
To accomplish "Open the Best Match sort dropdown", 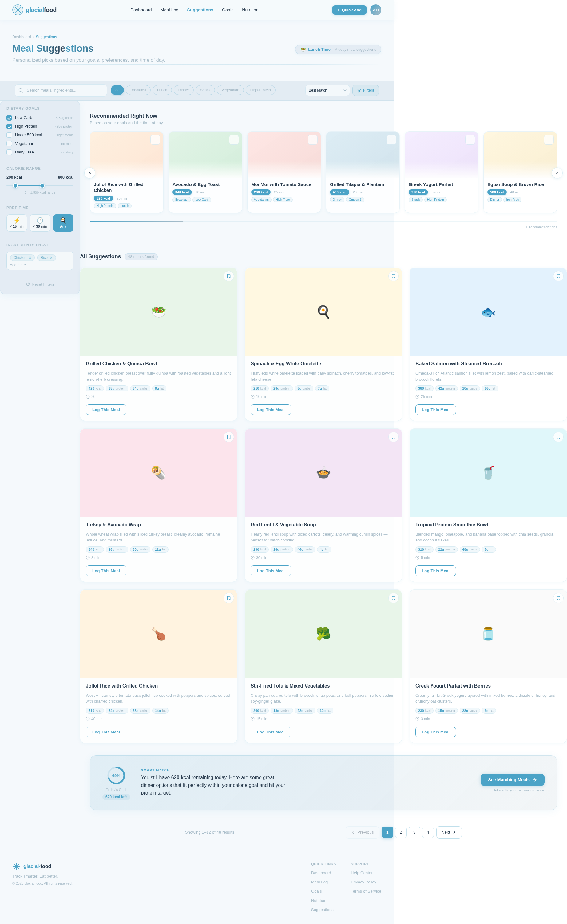I will [x=327, y=90].
